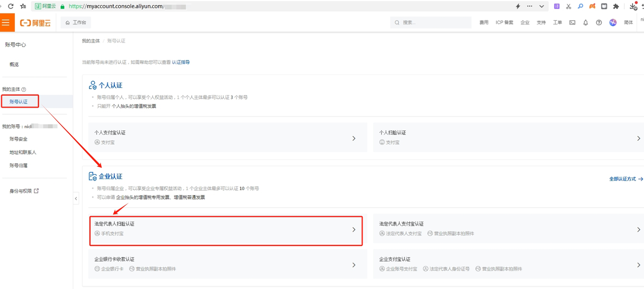Click the 认证指导 link

[181, 62]
